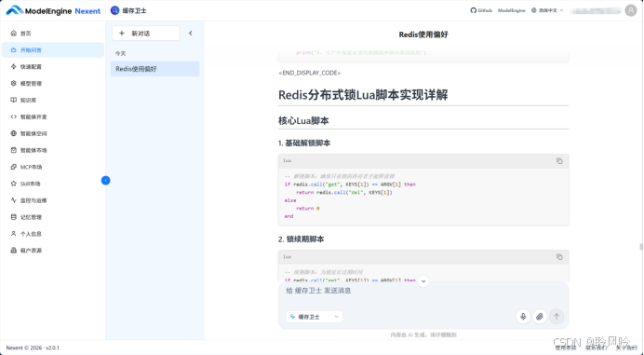Click the Skill市场 star icon
Screen dimensions: 644x355
(x=14, y=184)
